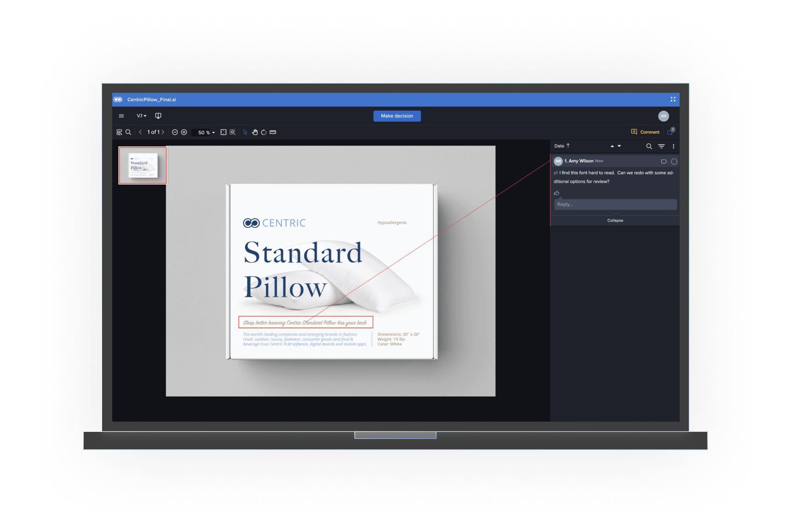Click the fit to screen icon

tap(223, 132)
